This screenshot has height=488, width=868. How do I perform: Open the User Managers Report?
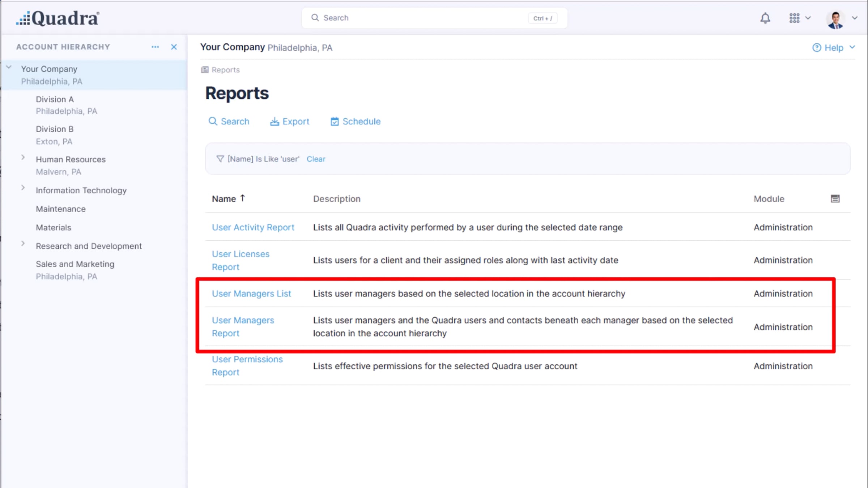pyautogui.click(x=243, y=327)
